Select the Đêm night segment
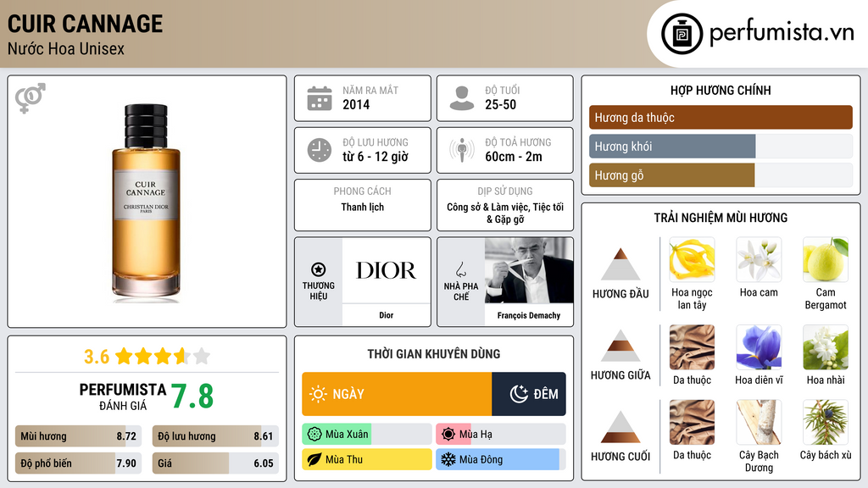This screenshot has height=488, width=868. pos(529,394)
